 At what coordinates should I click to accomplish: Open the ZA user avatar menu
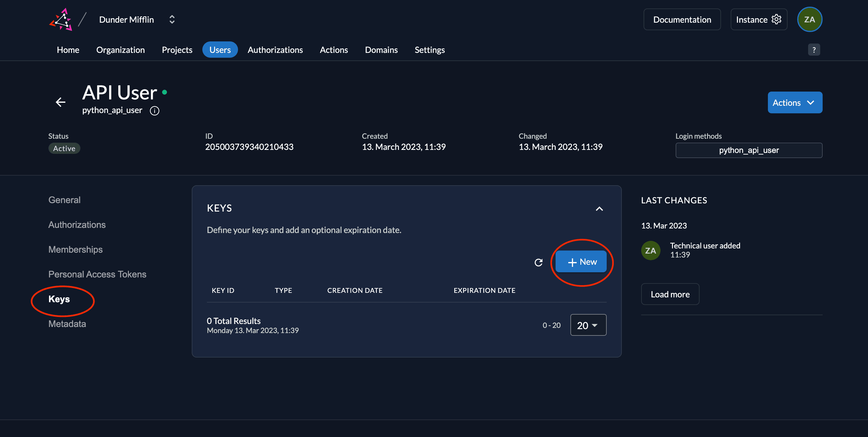pyautogui.click(x=809, y=20)
